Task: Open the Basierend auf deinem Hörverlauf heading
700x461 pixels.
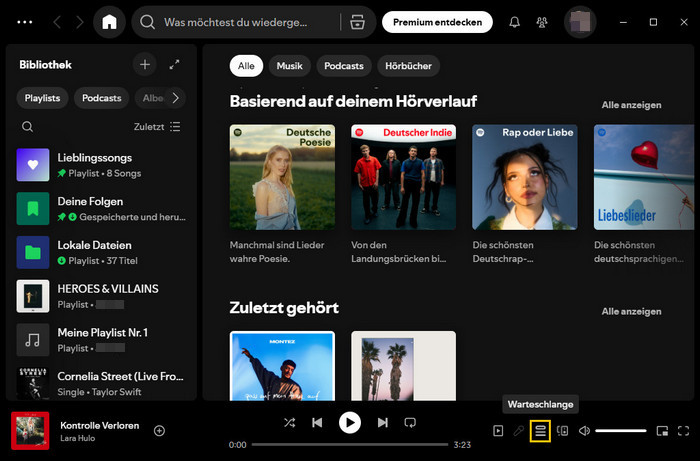Action: click(x=353, y=101)
